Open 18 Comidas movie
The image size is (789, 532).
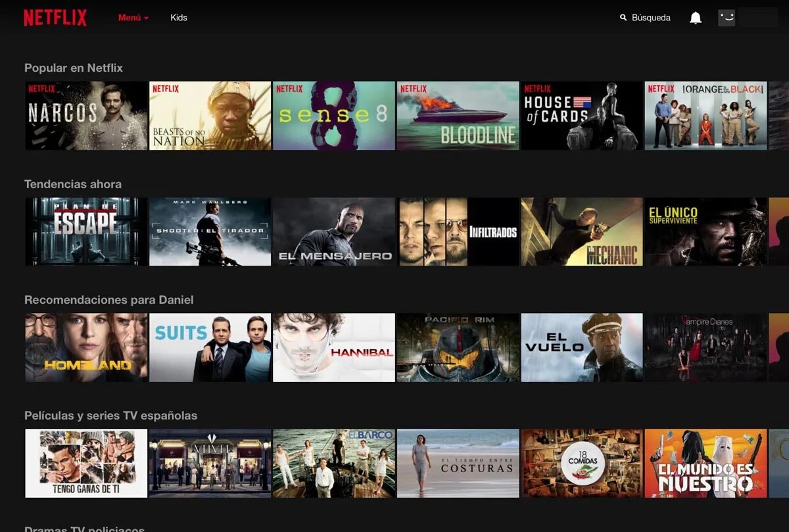click(582, 464)
